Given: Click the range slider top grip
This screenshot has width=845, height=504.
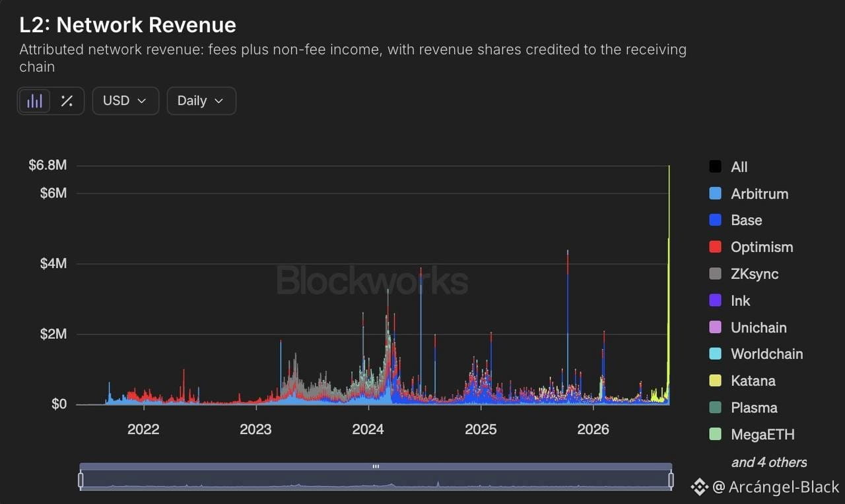Looking at the screenshot, I should (x=376, y=466).
